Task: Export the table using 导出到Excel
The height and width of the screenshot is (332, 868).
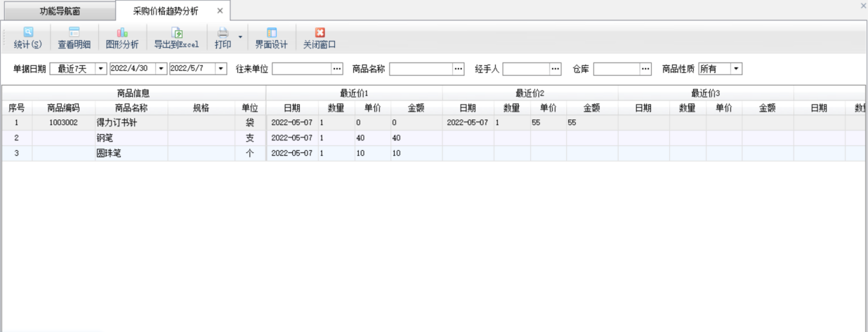Action: pyautogui.click(x=177, y=33)
